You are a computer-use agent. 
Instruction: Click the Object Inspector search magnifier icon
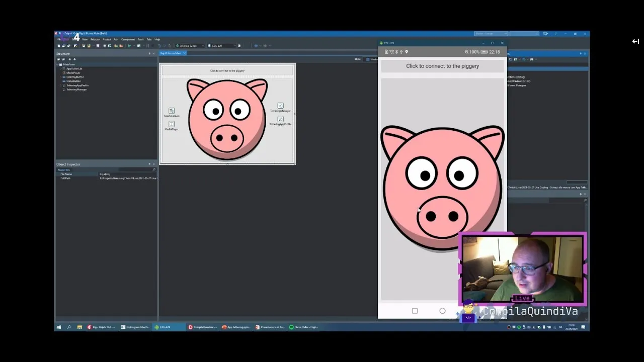[x=154, y=169]
